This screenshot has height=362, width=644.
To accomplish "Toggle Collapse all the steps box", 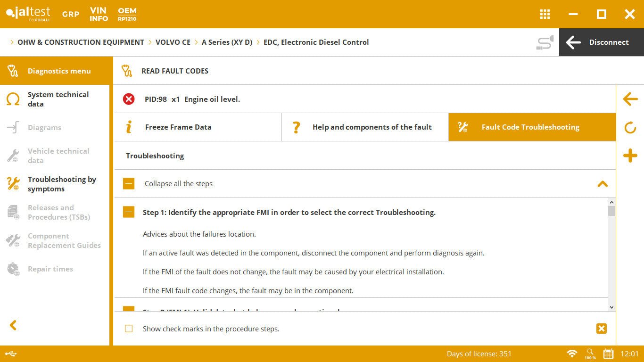I will [129, 184].
